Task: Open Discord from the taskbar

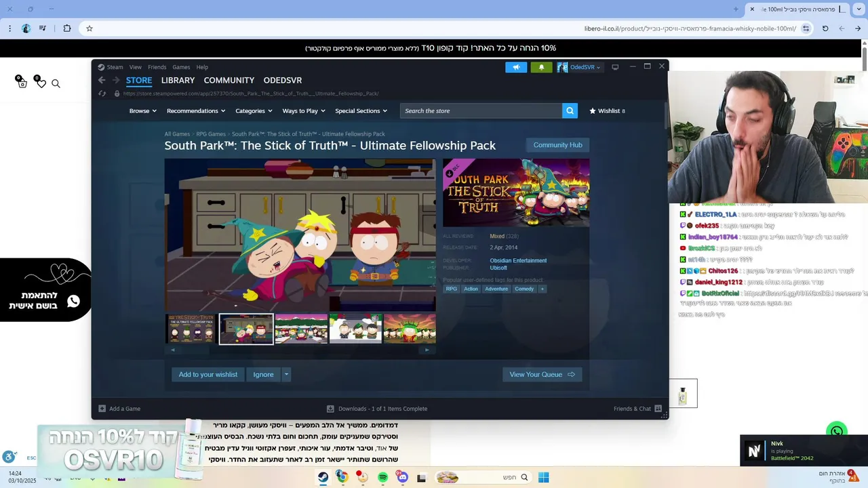Action: point(402,477)
